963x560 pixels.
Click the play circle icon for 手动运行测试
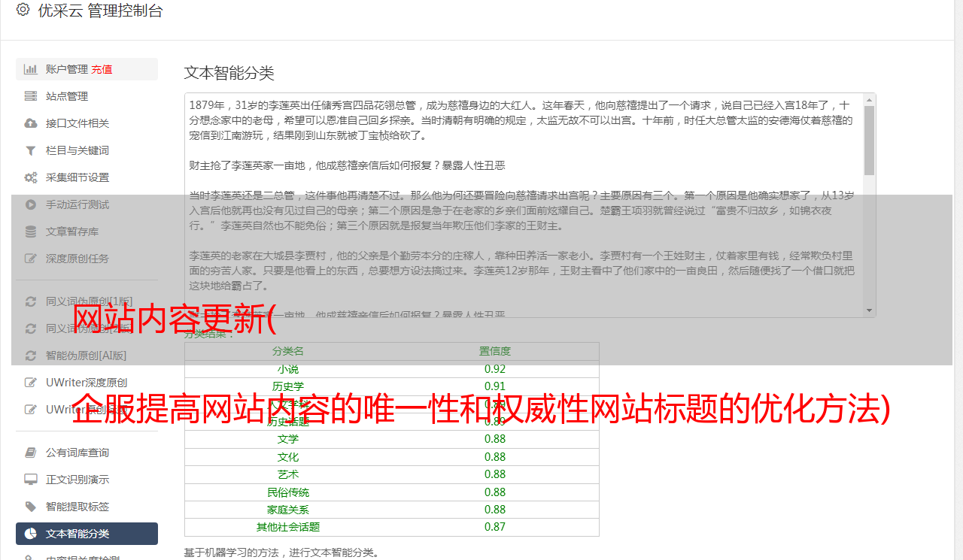(x=31, y=204)
